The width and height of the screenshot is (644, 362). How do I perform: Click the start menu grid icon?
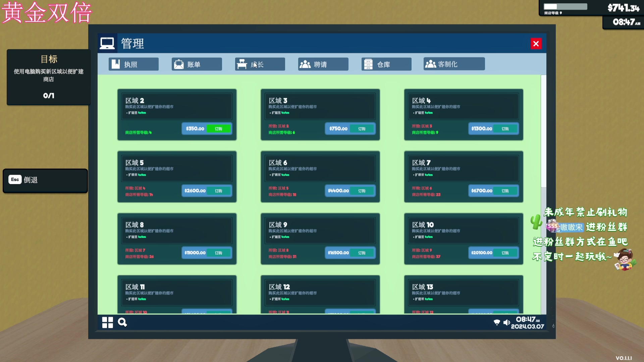pos(107,322)
